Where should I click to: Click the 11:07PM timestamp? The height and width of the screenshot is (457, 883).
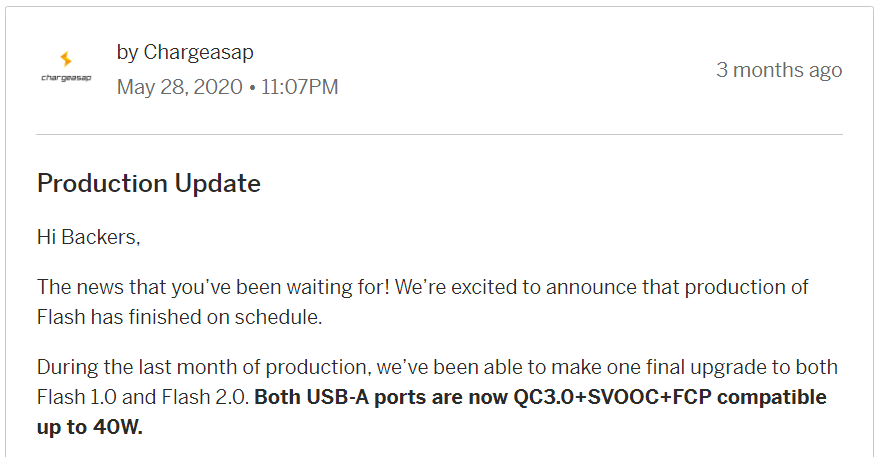click(300, 87)
